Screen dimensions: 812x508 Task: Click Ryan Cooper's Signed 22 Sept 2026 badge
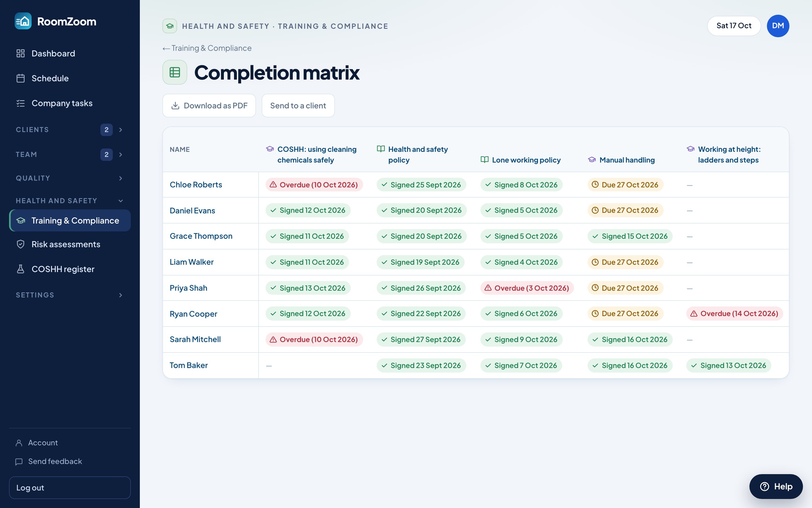point(421,314)
